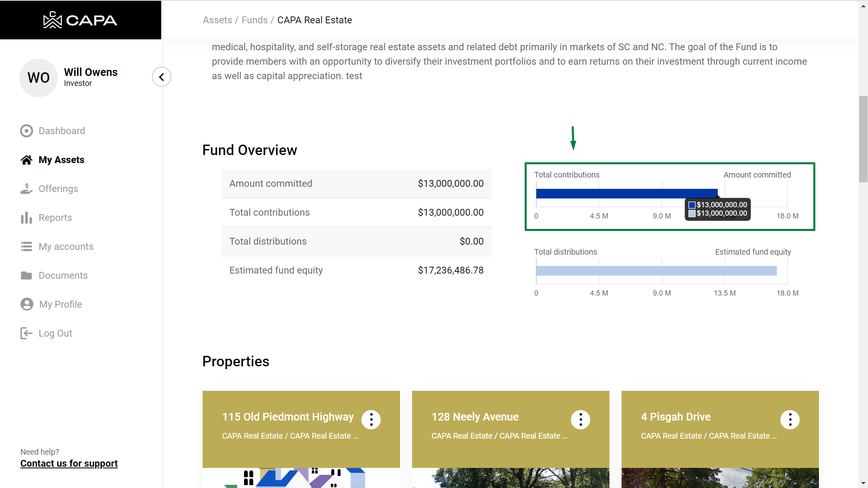Select the Offerings menu item
868x488 pixels.
(x=58, y=189)
